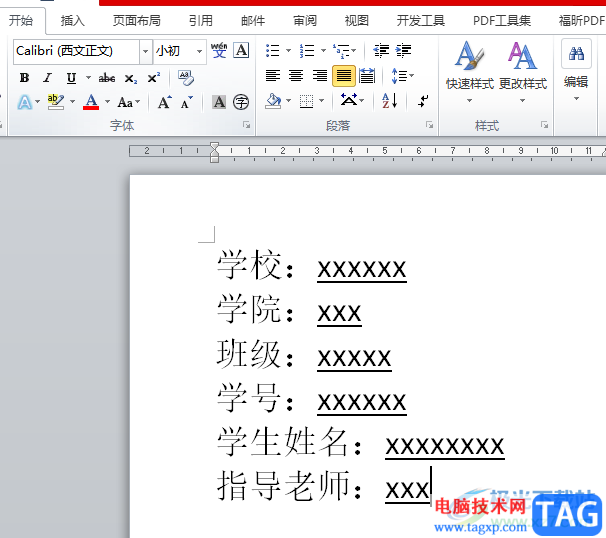
Task: Apply text effects A icon
Action: (25, 102)
